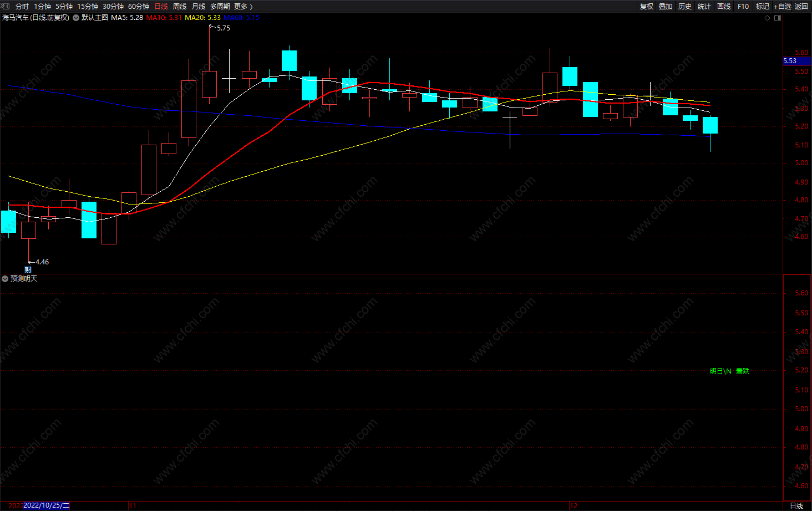812x511 pixels.
Task: Switch to 分时 intraday view
Action: point(22,7)
